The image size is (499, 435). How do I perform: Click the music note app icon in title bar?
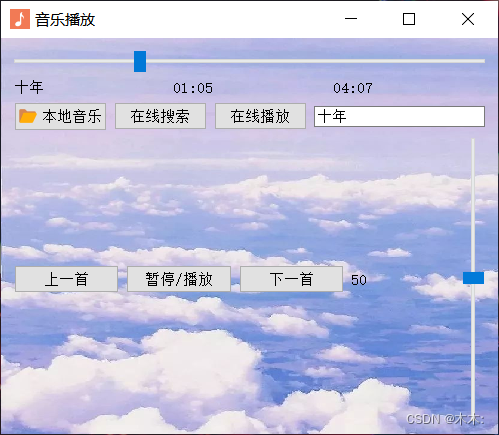tap(20, 19)
